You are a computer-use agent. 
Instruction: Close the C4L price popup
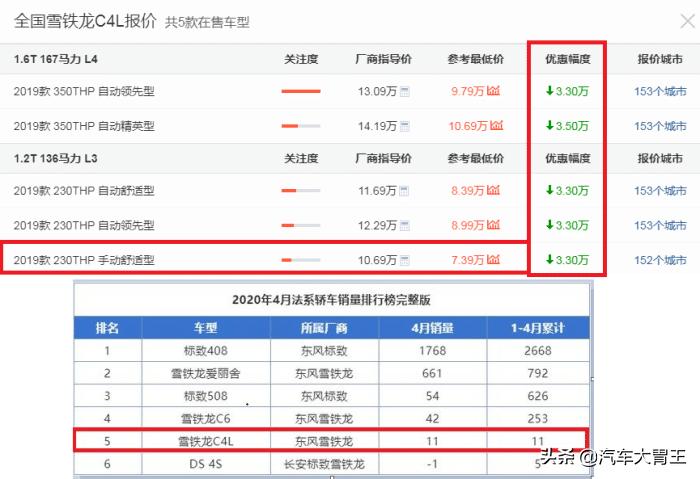pyautogui.click(x=688, y=21)
